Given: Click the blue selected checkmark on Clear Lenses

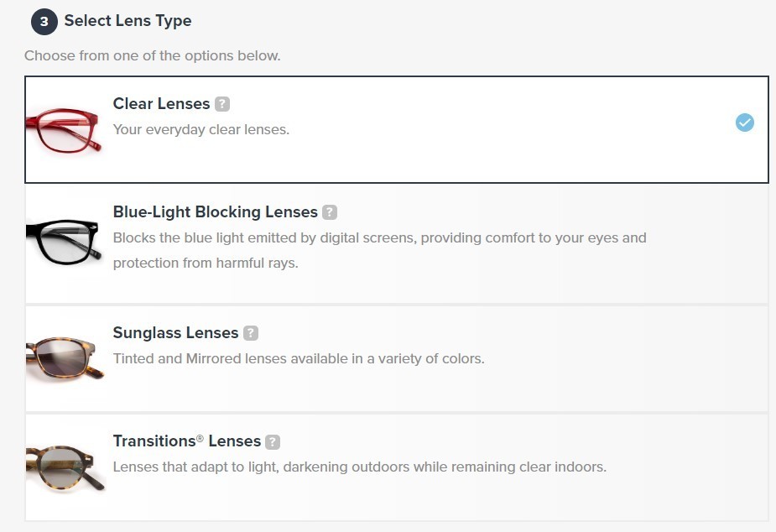Looking at the screenshot, I should click(744, 123).
